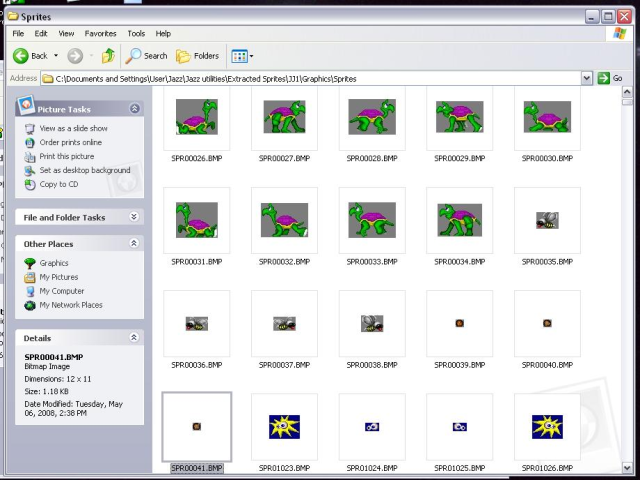Click the green Go button

[610, 78]
